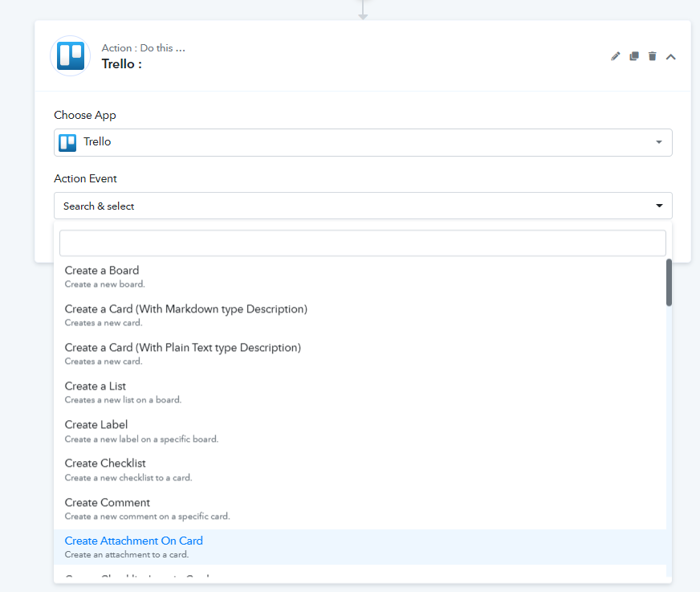Viewport: 700px width, 592px height.
Task: Collapse the Trello action panel with chevron
Action: 671,56
